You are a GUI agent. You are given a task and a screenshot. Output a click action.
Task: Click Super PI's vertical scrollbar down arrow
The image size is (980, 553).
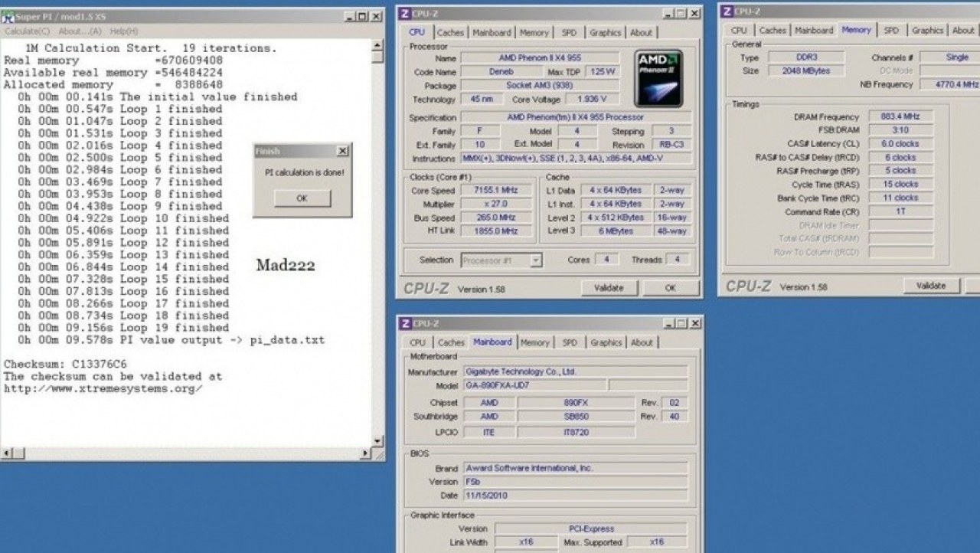377,441
